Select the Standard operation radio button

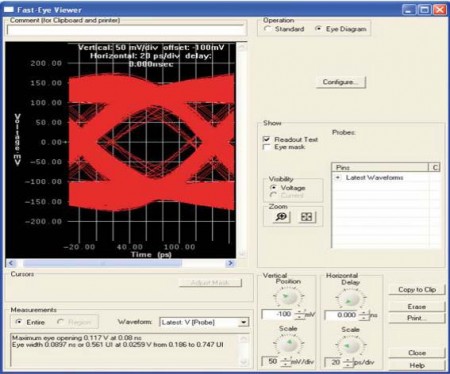point(267,29)
